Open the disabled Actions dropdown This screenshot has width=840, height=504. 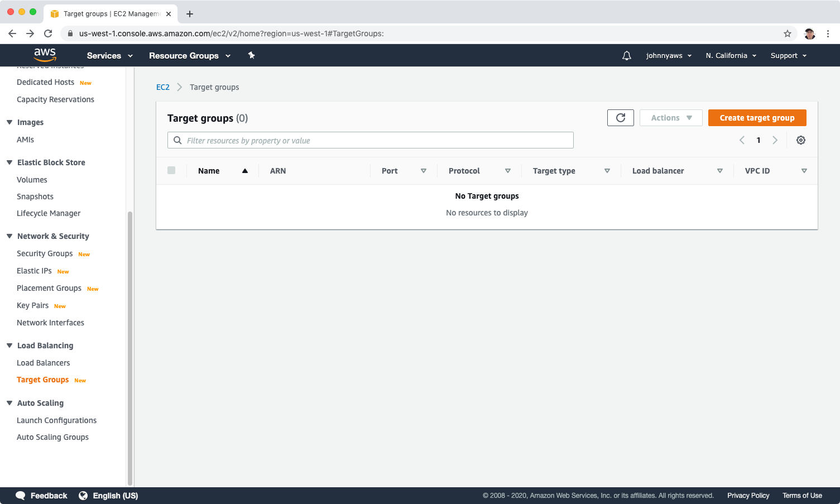[x=671, y=118]
